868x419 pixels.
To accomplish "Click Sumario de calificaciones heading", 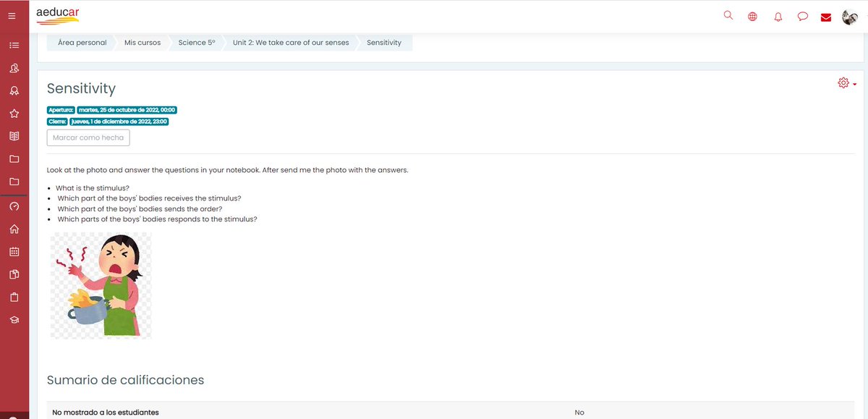I will coord(125,380).
